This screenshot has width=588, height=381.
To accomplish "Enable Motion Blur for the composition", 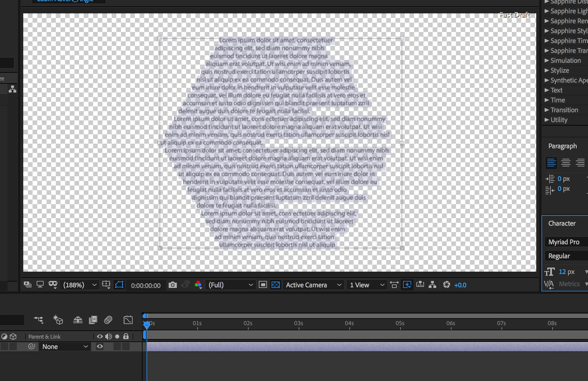I will [108, 320].
